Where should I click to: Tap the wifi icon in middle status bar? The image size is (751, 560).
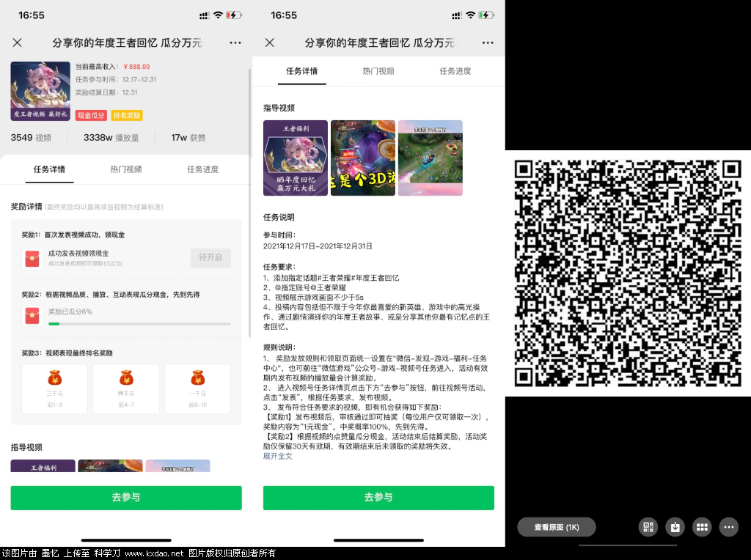click(x=470, y=15)
